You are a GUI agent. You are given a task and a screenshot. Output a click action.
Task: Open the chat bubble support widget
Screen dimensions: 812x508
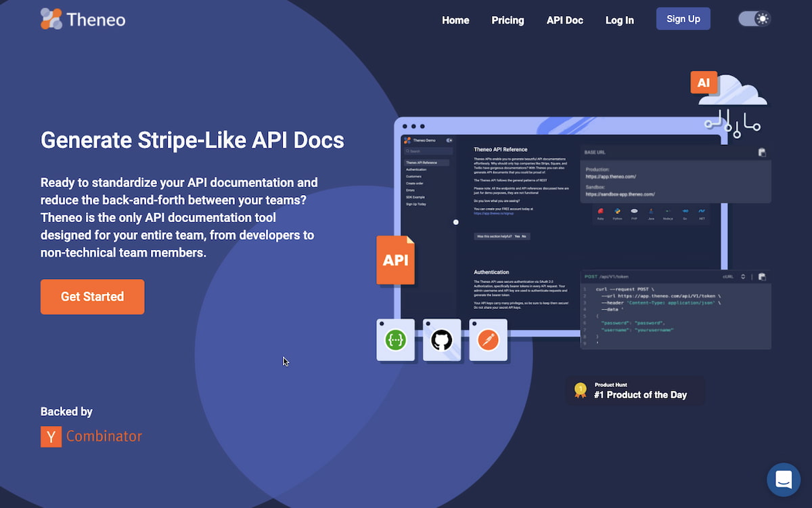pyautogui.click(x=784, y=480)
